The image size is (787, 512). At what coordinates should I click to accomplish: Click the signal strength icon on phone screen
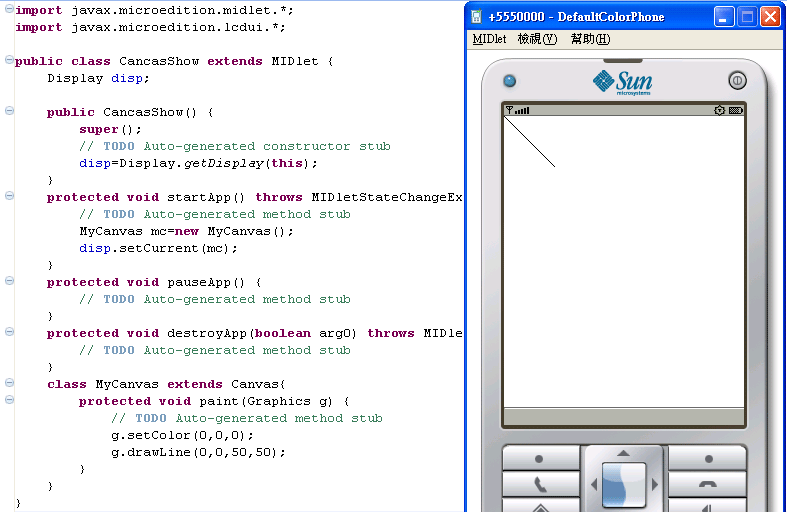pos(517,110)
